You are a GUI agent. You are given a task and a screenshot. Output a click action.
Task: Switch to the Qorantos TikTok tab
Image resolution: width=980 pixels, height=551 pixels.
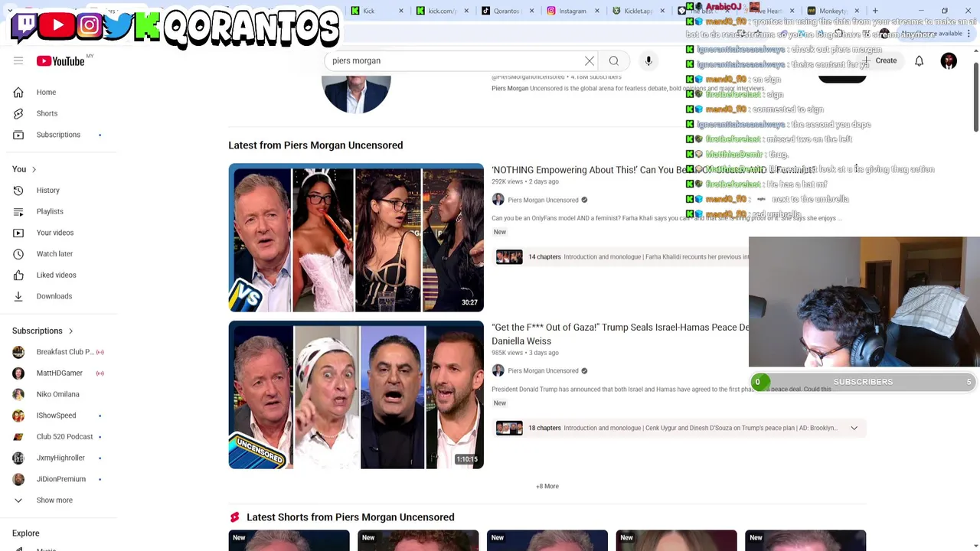point(508,11)
